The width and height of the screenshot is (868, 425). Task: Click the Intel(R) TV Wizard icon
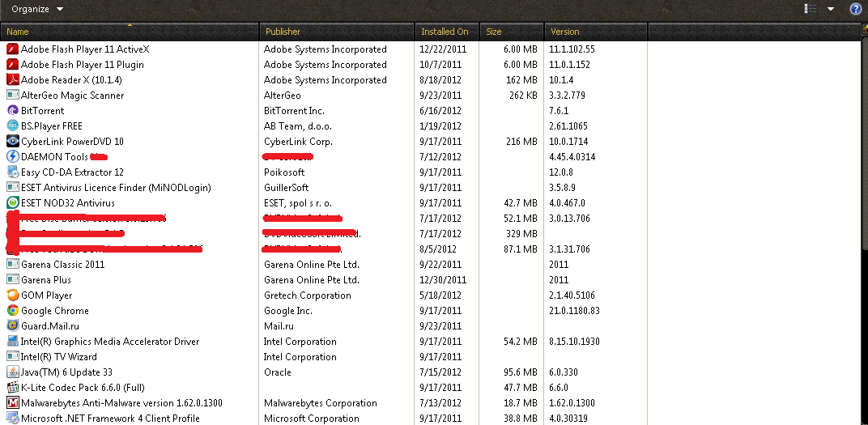pyautogui.click(x=12, y=357)
